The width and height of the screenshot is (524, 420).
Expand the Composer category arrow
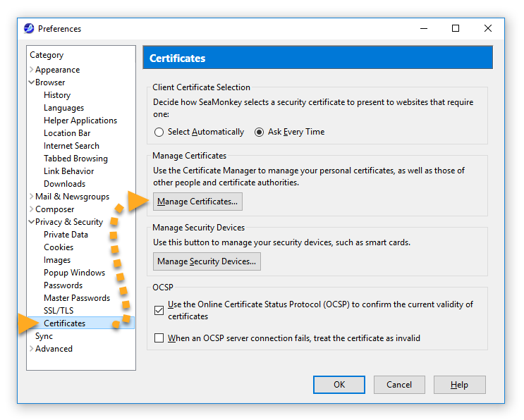pos(32,209)
